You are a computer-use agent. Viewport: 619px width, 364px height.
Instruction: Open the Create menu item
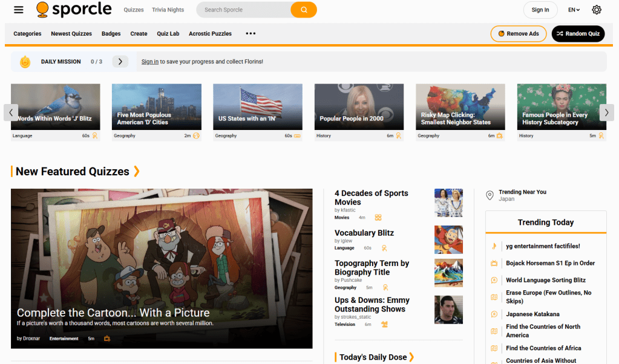pyautogui.click(x=139, y=33)
